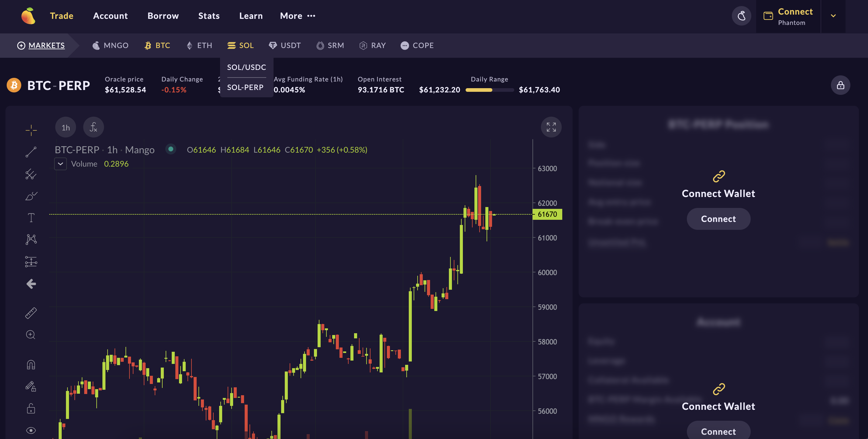Image resolution: width=868 pixels, height=439 pixels.
Task: Click the chart zoom-in tool
Action: tap(31, 334)
